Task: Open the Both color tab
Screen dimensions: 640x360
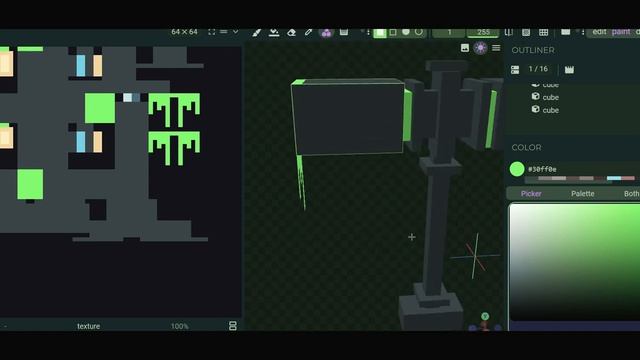Action: click(631, 194)
